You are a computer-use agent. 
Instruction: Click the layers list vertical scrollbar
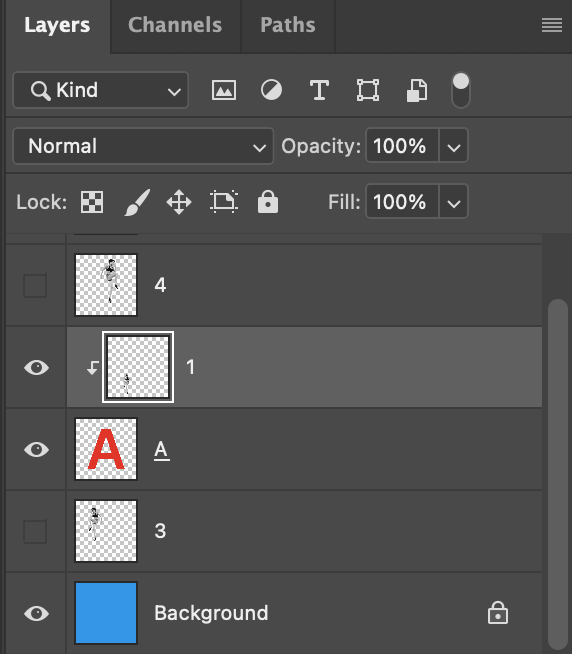[x=558, y=473]
